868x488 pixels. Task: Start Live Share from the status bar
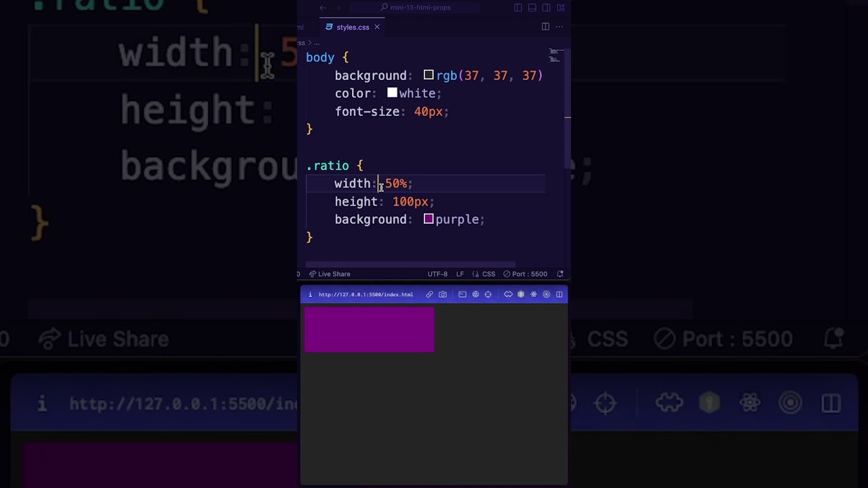[x=330, y=274]
